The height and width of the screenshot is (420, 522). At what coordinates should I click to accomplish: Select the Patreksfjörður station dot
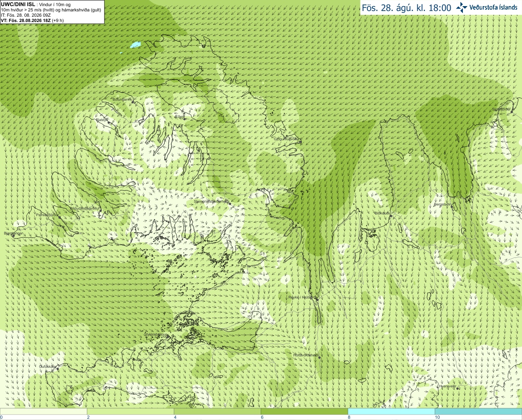[60, 217]
